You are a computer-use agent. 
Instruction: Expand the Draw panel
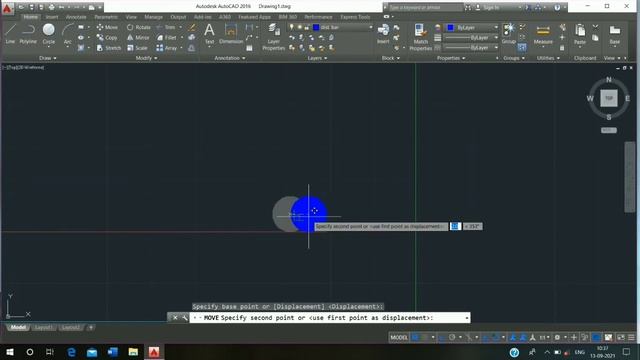48,58
